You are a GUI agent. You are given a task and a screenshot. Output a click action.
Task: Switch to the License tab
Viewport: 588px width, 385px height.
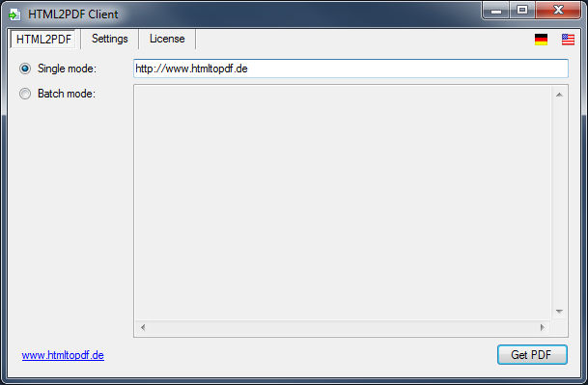(167, 39)
